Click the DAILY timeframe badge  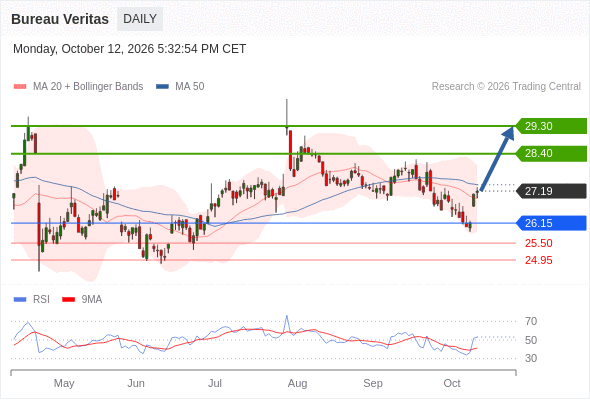[x=140, y=19]
